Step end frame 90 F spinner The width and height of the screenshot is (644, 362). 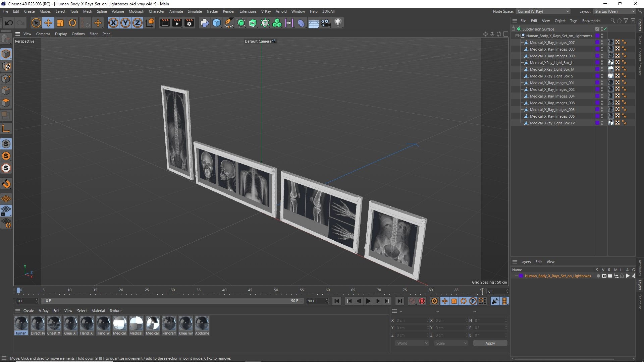[x=327, y=301]
